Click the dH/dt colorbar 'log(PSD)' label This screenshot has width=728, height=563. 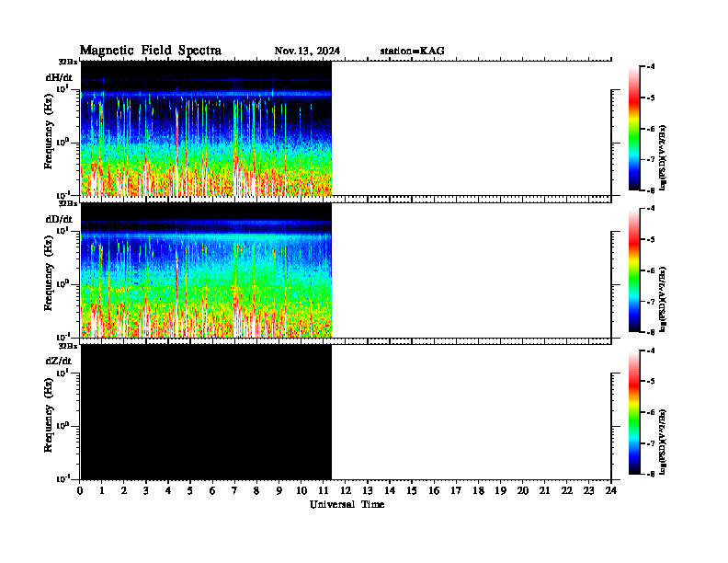pos(663,157)
